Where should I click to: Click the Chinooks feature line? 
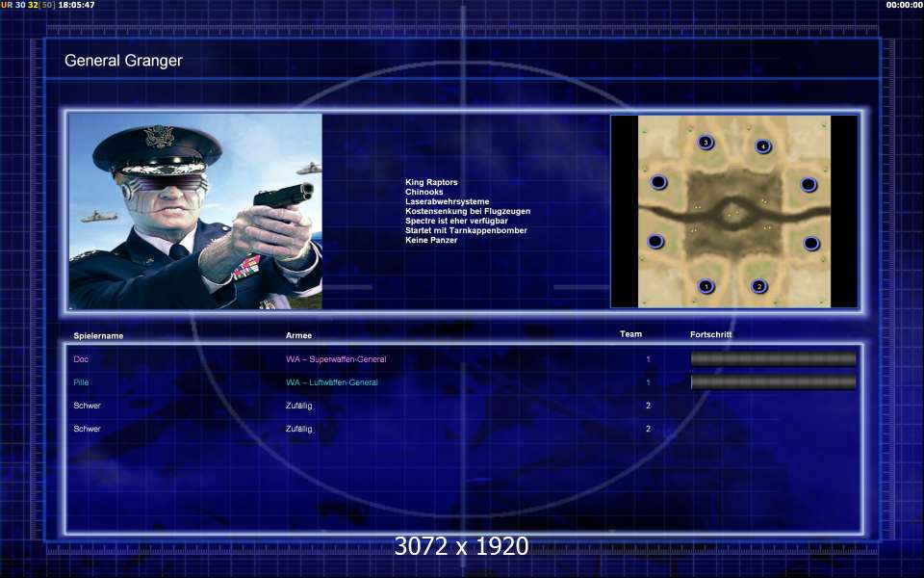pyautogui.click(x=423, y=192)
